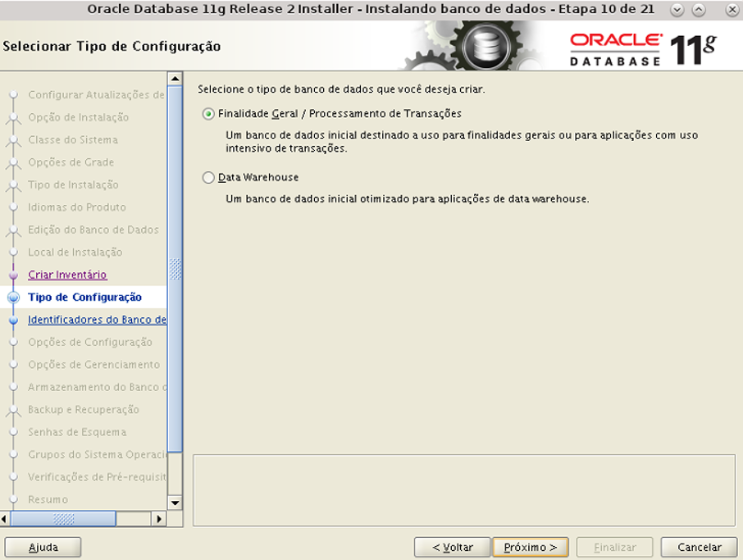Click the horizontal scroll-left arrow in steps panel
Viewport: 743px width, 560px height.
coord(4,519)
